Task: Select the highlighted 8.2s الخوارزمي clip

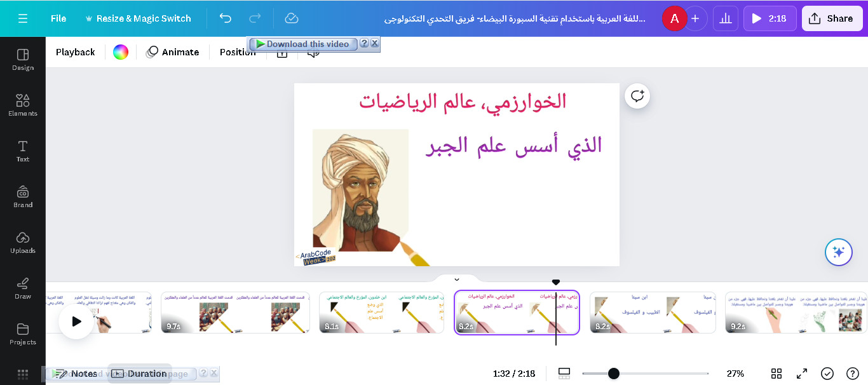Action: coord(517,313)
